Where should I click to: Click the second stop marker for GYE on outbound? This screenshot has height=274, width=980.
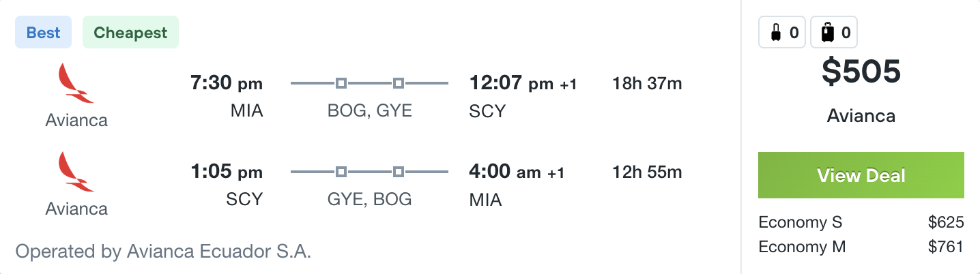click(x=399, y=84)
